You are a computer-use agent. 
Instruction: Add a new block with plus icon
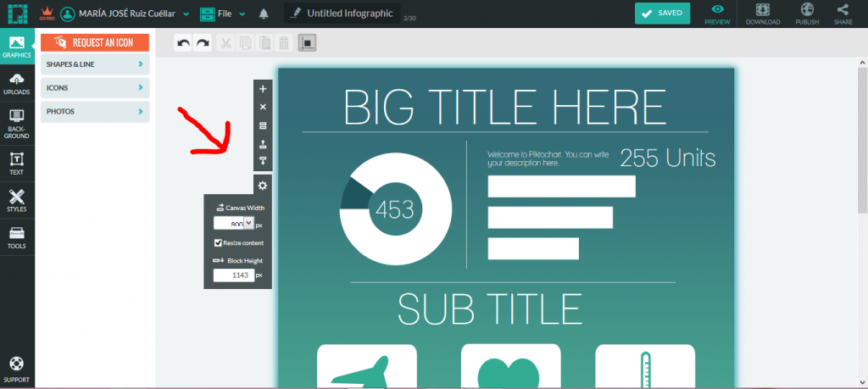point(263,88)
